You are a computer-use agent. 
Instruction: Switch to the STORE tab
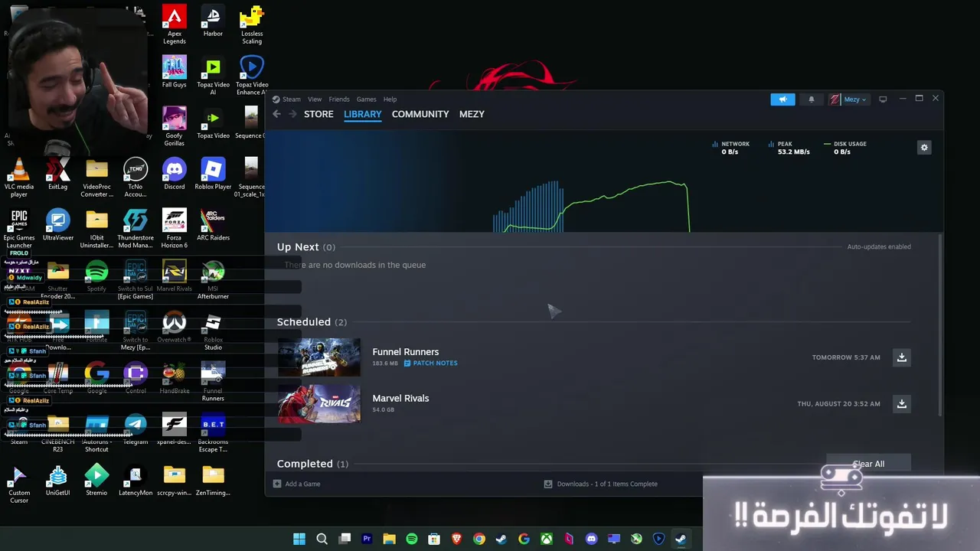318,114
